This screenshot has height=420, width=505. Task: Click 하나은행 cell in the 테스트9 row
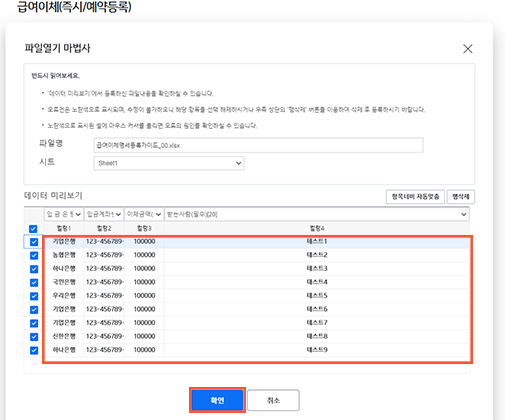64,350
